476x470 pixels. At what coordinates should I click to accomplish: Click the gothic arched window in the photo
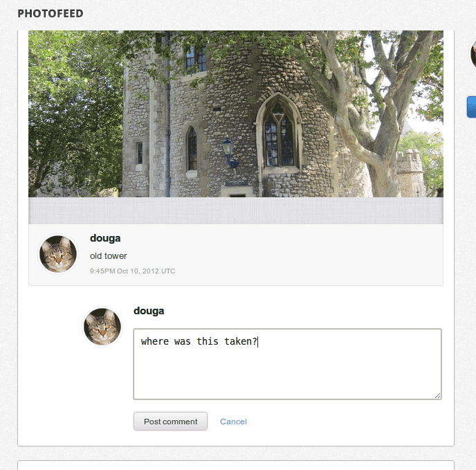pyautogui.click(x=277, y=135)
